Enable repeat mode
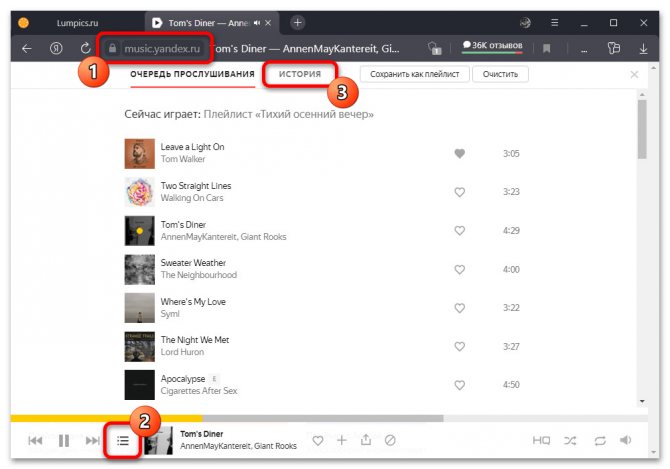670x469 pixels. coord(600,440)
